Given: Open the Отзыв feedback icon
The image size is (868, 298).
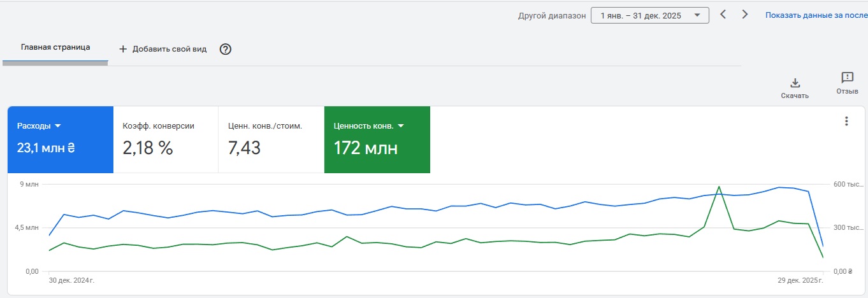Looking at the screenshot, I should pyautogui.click(x=847, y=78).
